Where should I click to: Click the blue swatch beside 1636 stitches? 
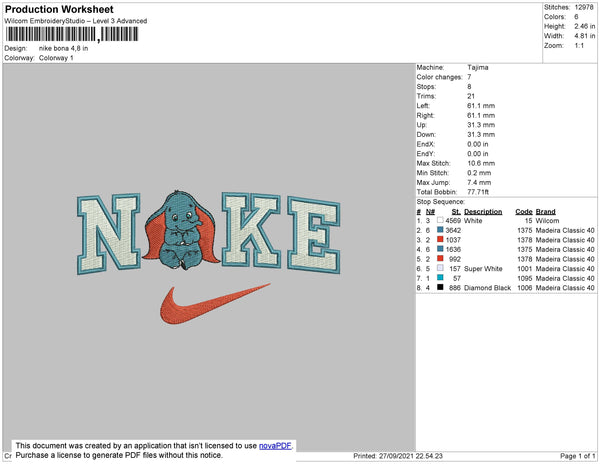(440, 249)
